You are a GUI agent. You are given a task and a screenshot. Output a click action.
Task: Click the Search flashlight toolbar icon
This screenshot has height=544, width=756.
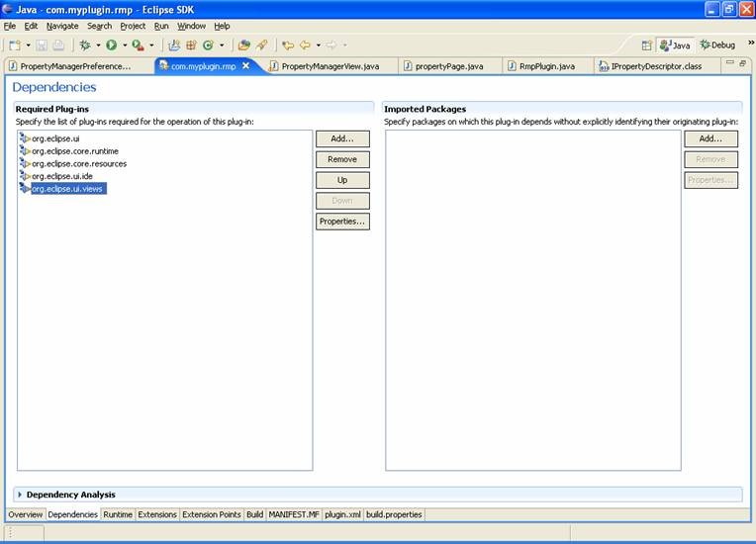tap(261, 45)
